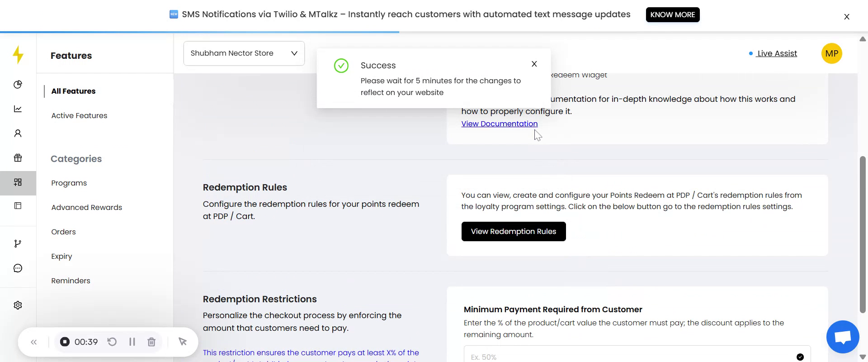Dismiss the Success notification

(x=534, y=64)
